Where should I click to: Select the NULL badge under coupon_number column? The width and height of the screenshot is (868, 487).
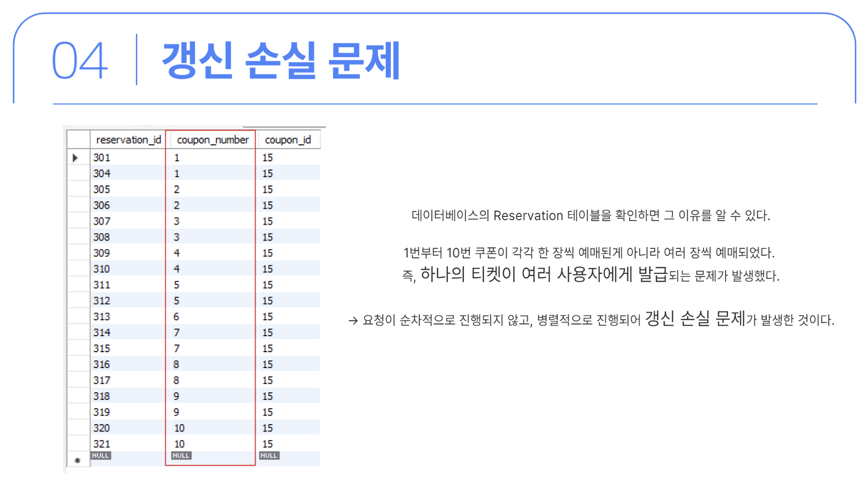pos(181,456)
